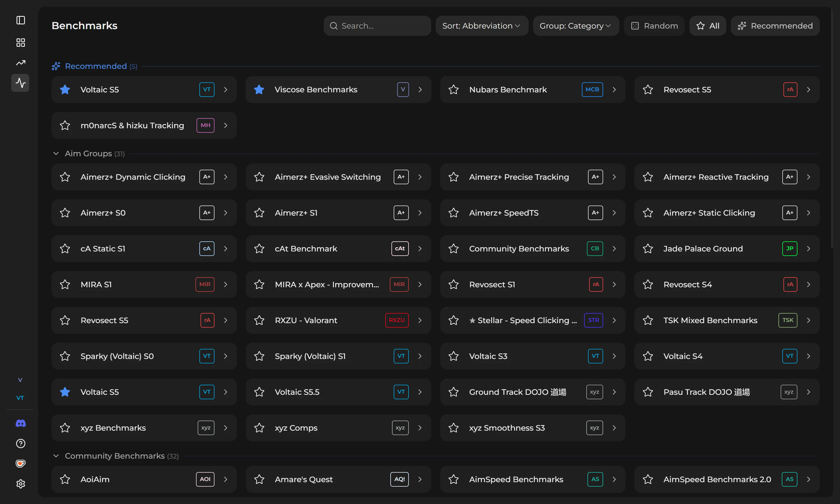Image resolution: width=840 pixels, height=504 pixels.
Task: Open the Discord icon
Action: [20, 423]
